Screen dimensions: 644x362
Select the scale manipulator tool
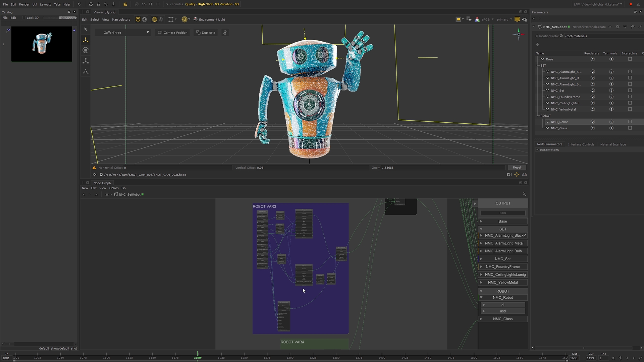coord(86,61)
